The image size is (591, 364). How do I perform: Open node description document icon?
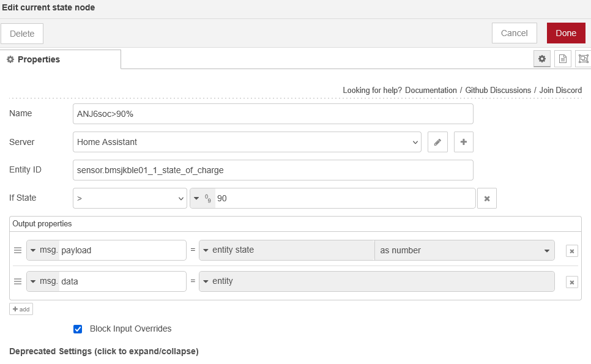click(562, 59)
